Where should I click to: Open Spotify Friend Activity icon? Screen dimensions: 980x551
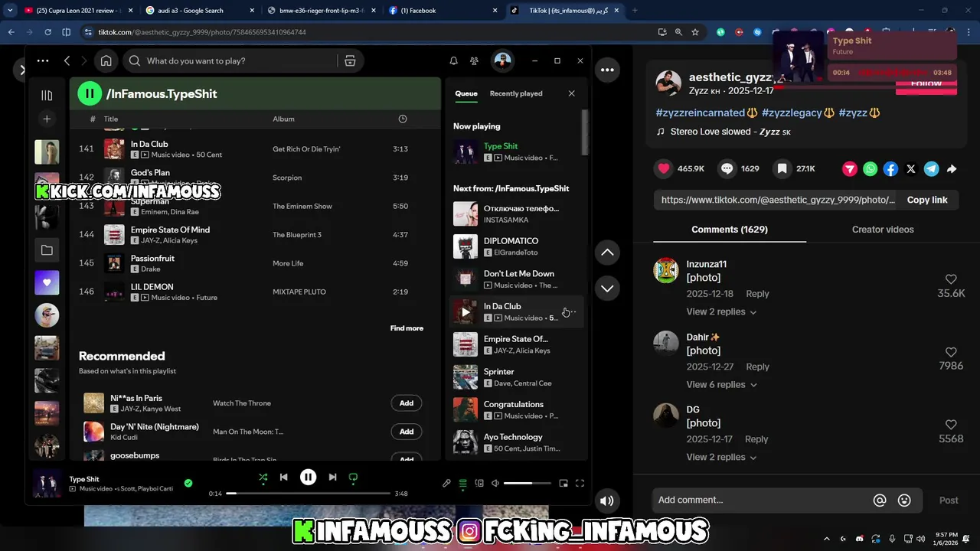click(475, 60)
